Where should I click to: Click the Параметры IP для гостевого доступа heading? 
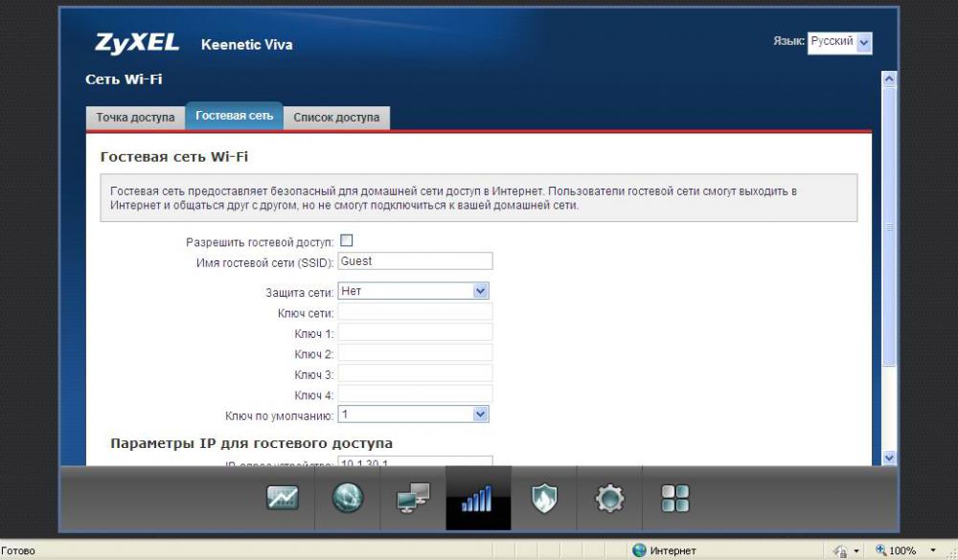(x=251, y=443)
